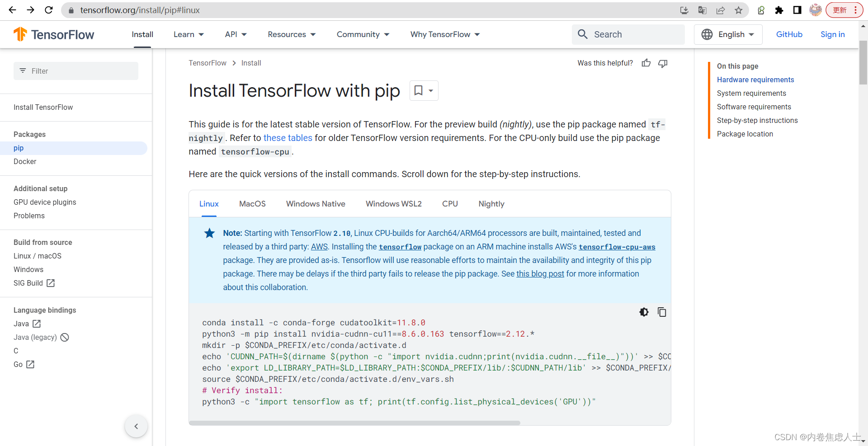Expand the Community menu
The width and height of the screenshot is (868, 446).
(363, 34)
